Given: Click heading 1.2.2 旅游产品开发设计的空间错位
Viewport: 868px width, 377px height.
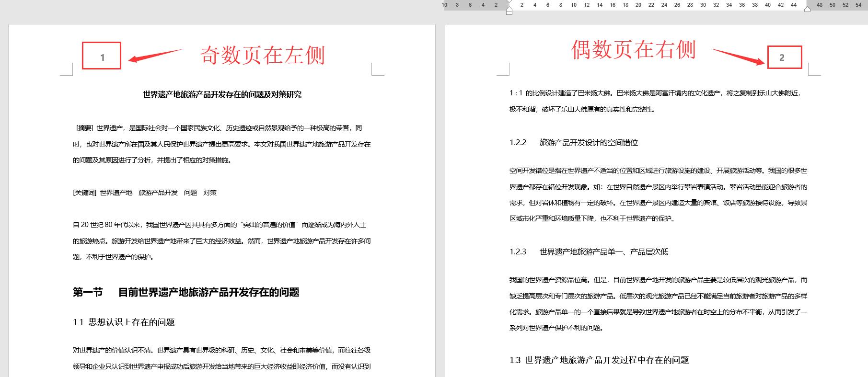Looking at the screenshot, I should click(x=574, y=143).
